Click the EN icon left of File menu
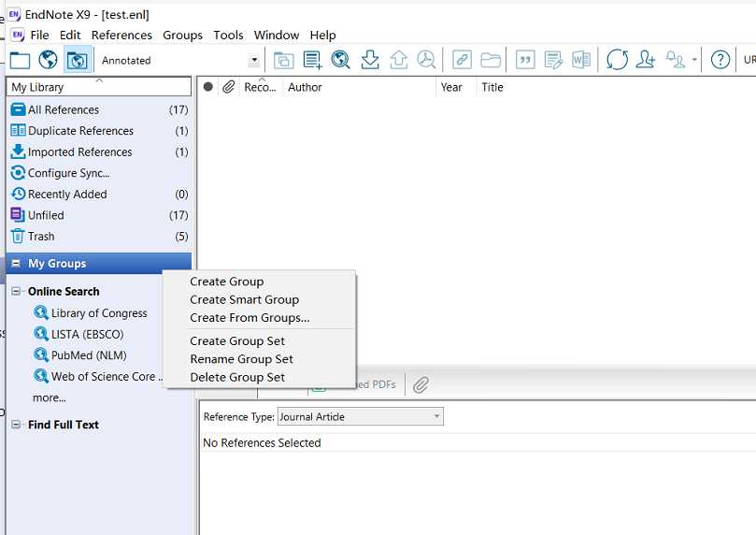Viewport: 756px width, 535px height. pyautogui.click(x=18, y=35)
